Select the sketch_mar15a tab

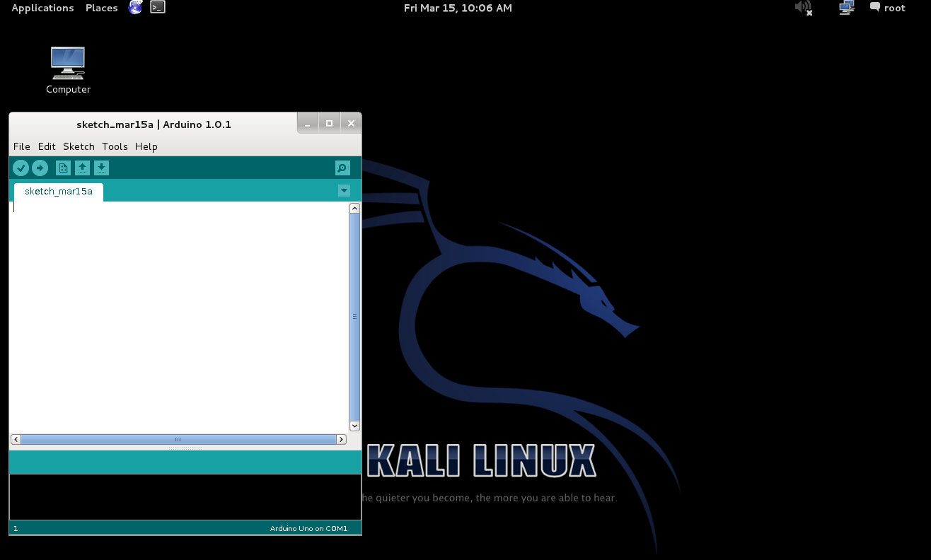(59, 192)
